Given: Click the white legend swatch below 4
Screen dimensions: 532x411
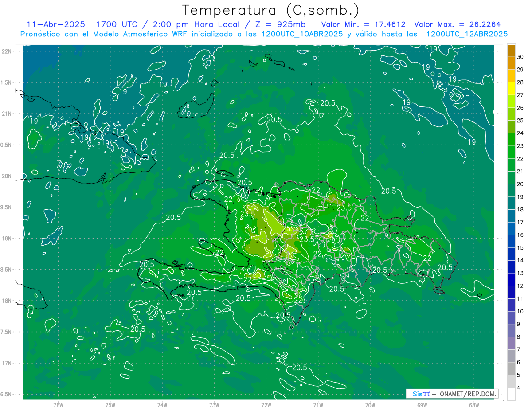Looking at the screenshot, I should coord(511,394).
